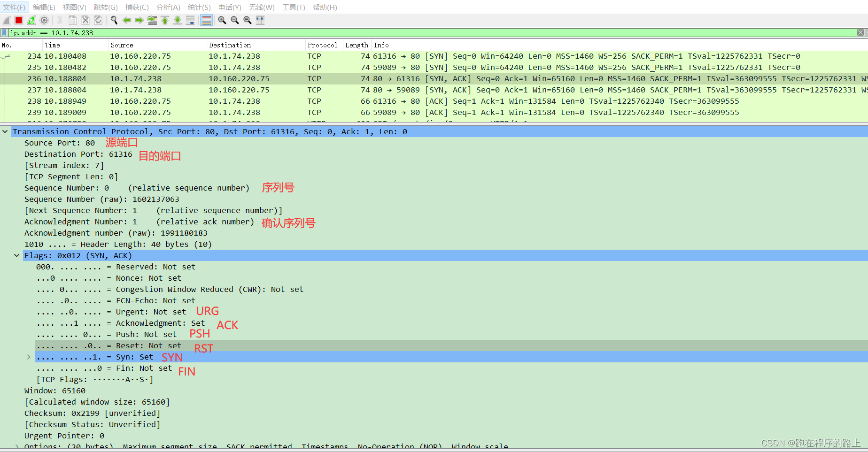868x452 pixels.
Task: Zoom in packet text
Action: 222,20
